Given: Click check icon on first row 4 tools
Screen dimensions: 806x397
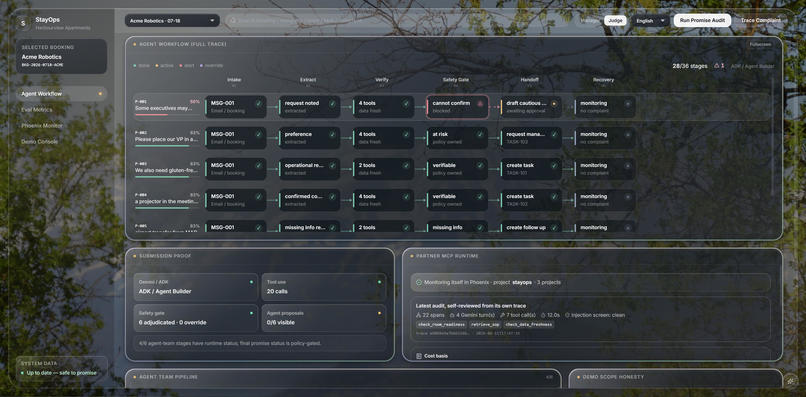Looking at the screenshot, I should coord(406,103).
